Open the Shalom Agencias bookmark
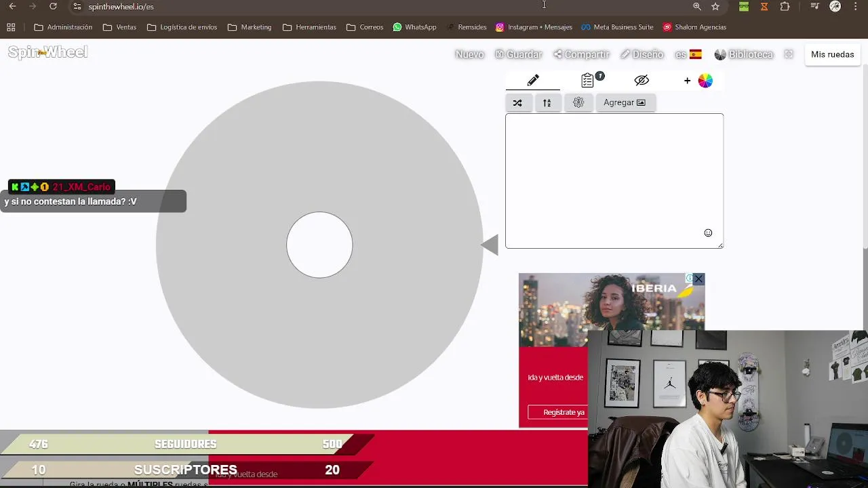This screenshot has height=488, width=868. [694, 27]
